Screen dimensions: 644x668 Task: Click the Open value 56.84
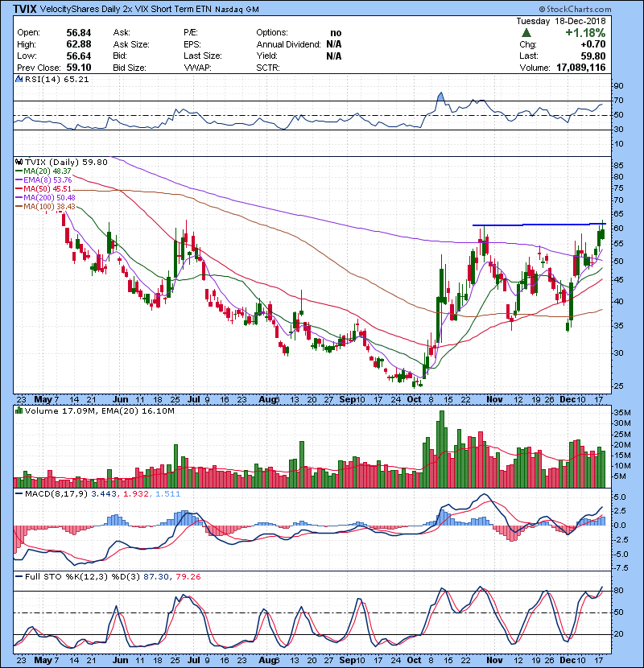click(79, 33)
